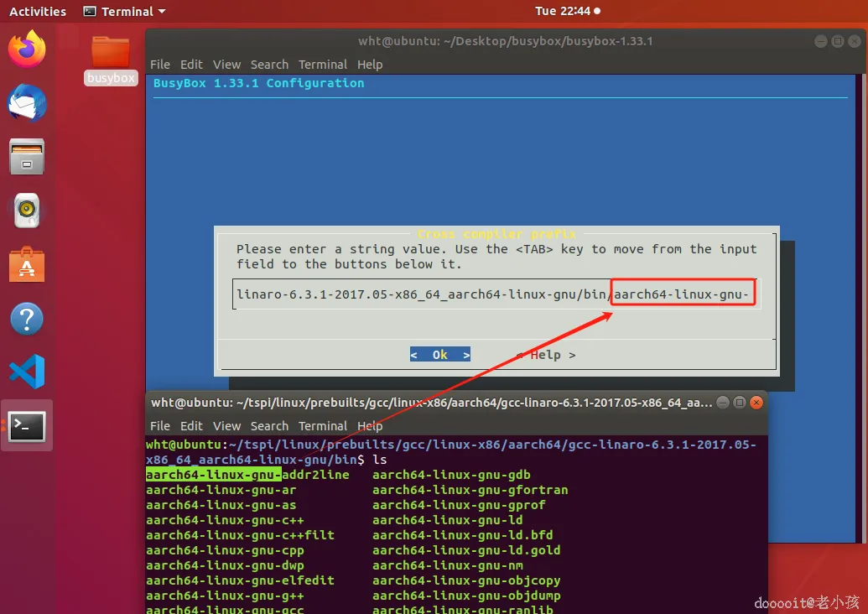Open Search menu in busybox terminal window
868x614 pixels.
pos(269,65)
